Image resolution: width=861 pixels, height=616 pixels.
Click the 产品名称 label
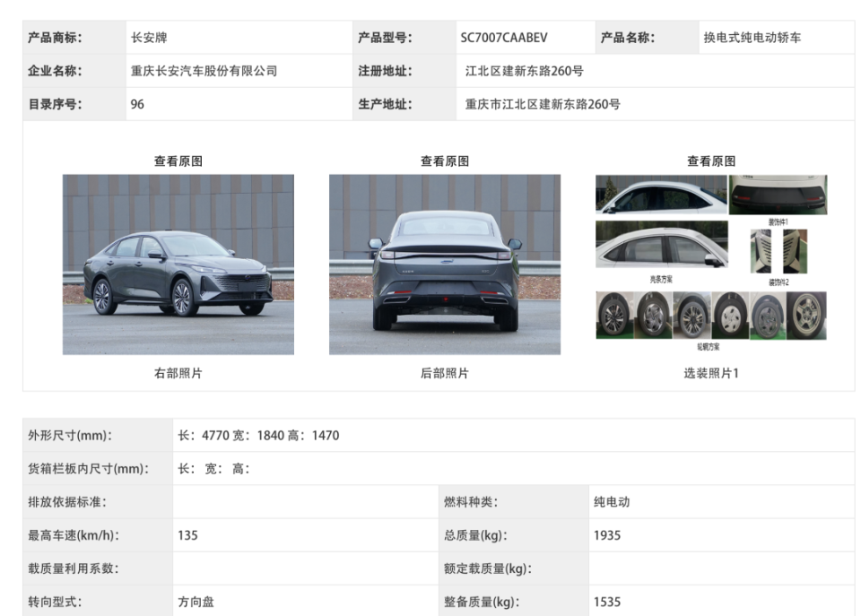click(x=628, y=38)
